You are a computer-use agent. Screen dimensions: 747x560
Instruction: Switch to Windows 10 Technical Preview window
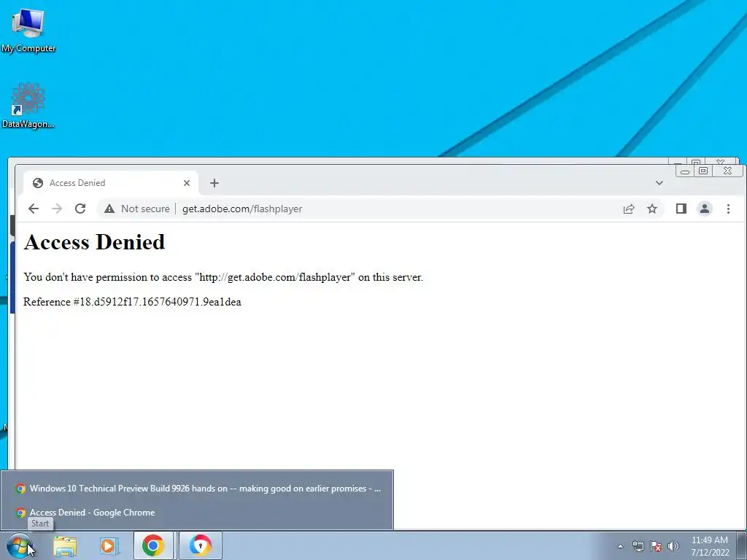[x=197, y=489]
